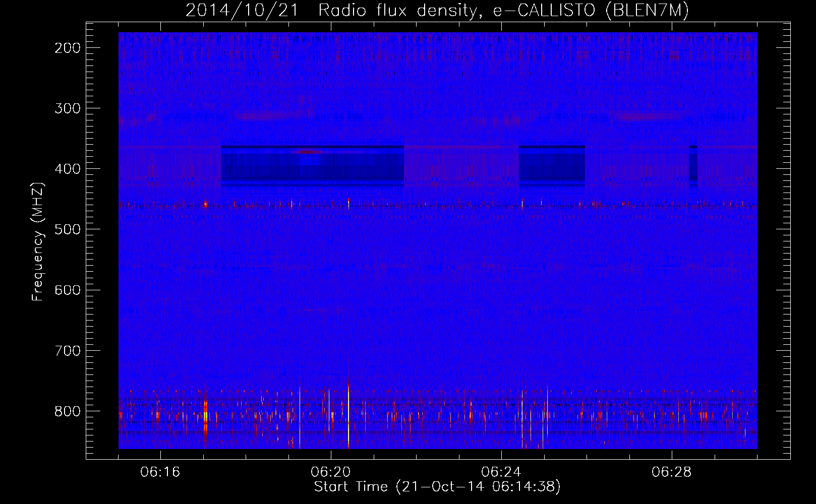Screen dimensions: 816x504
Task: Select the 200 frequency tick label
Action: point(67,48)
